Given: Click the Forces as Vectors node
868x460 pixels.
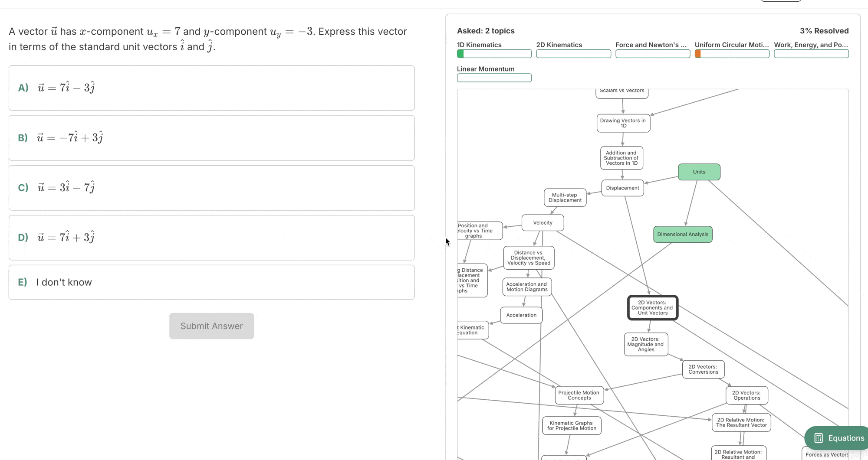Looking at the screenshot, I should coord(826,454).
